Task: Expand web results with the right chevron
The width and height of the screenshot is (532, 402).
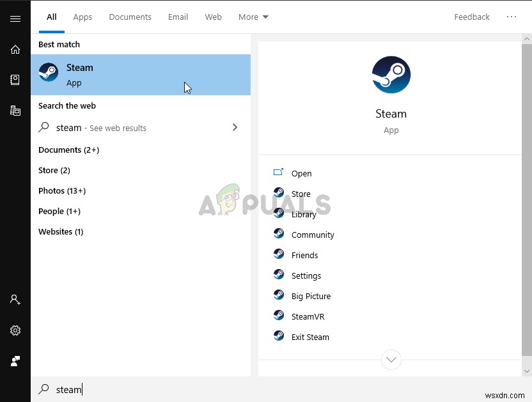Action: [235, 127]
